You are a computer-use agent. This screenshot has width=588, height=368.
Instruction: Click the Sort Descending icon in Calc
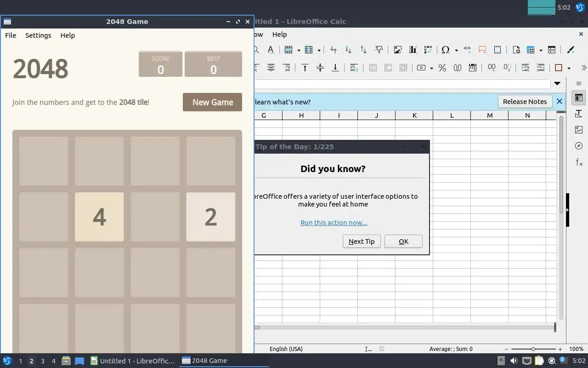363,50
